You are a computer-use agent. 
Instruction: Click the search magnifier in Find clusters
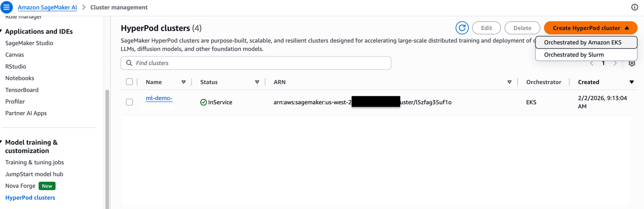pos(130,63)
